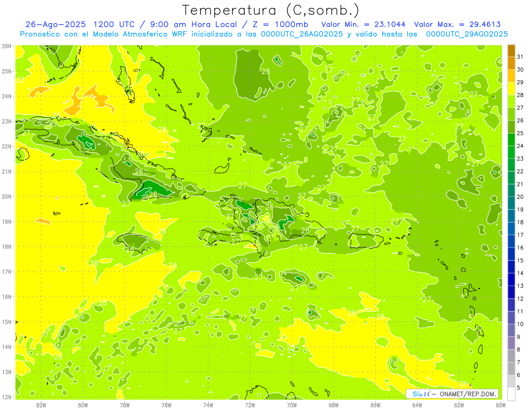Viewport: 532px width, 411px height.
Task: Click the purple colorbar swatch between 9 and 10
Action: pos(511,330)
